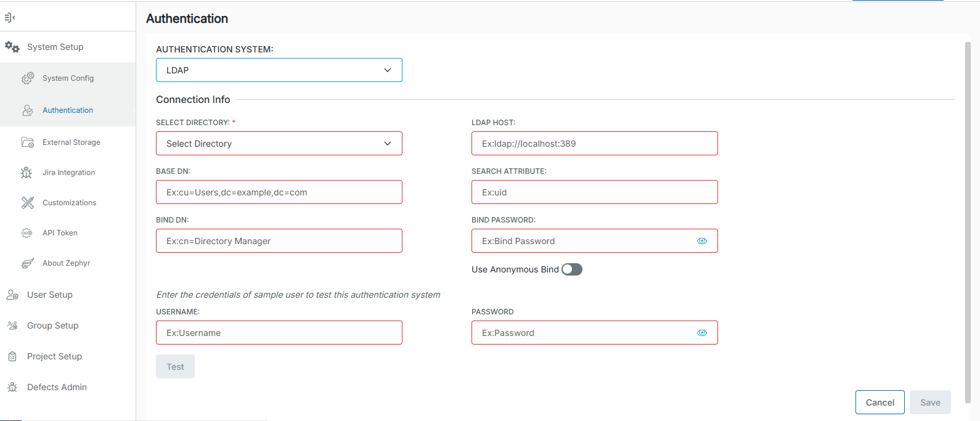This screenshot has width=980, height=421.
Task: Click the API Token icon
Action: point(27,233)
